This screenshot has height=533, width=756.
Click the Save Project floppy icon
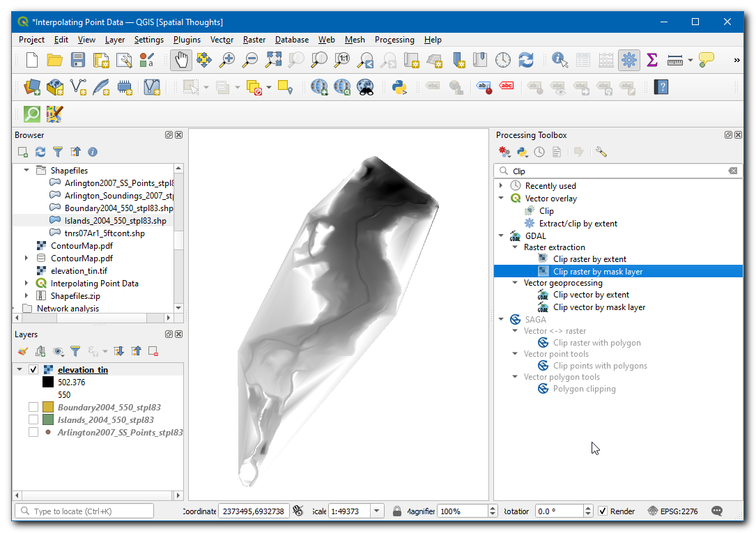[x=78, y=61]
